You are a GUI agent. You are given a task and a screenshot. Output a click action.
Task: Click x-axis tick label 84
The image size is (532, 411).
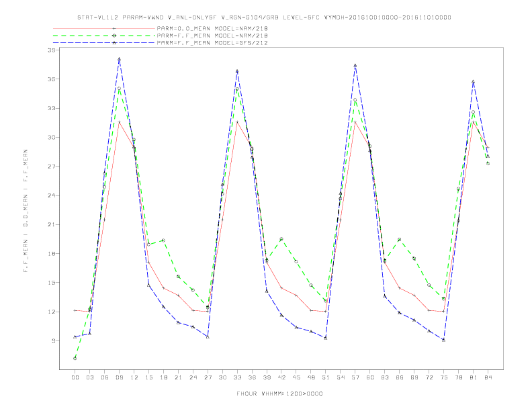(x=488, y=377)
